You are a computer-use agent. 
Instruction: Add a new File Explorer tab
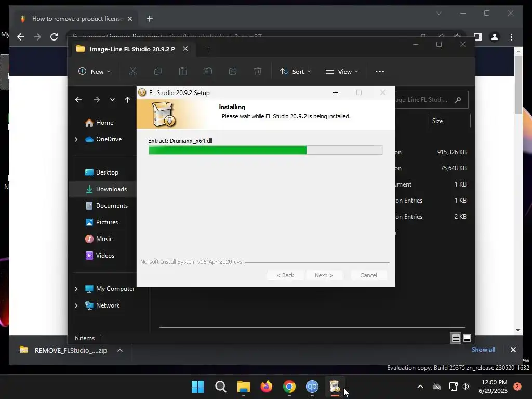[209, 49]
